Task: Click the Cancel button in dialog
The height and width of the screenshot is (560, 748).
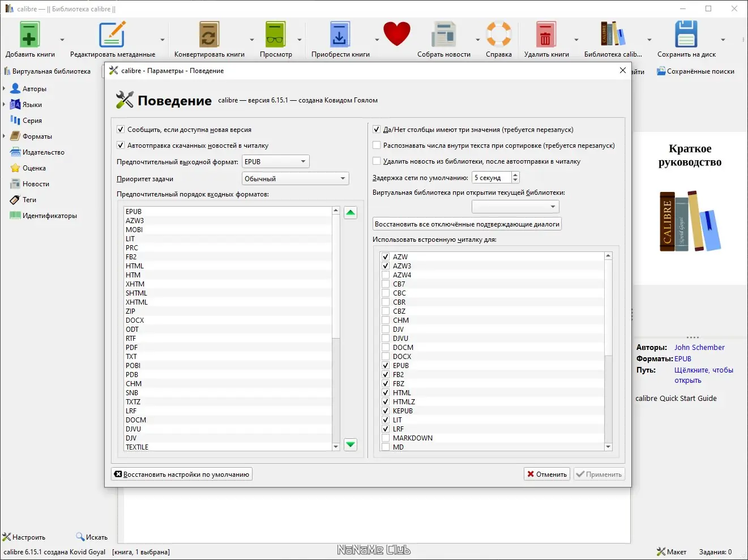Action: pyautogui.click(x=547, y=474)
